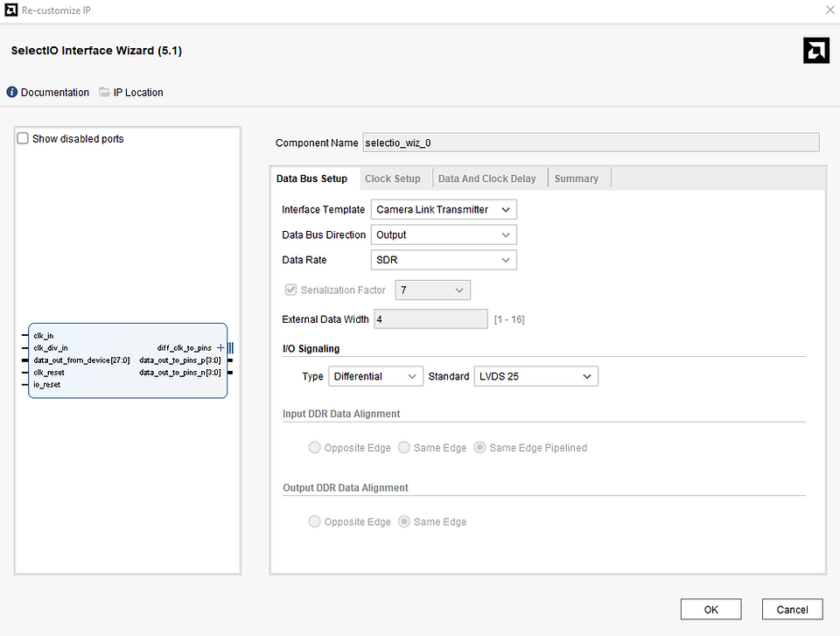Select Same Edge Pipelined radio button
Screen dimensions: 840x636
[480, 447]
